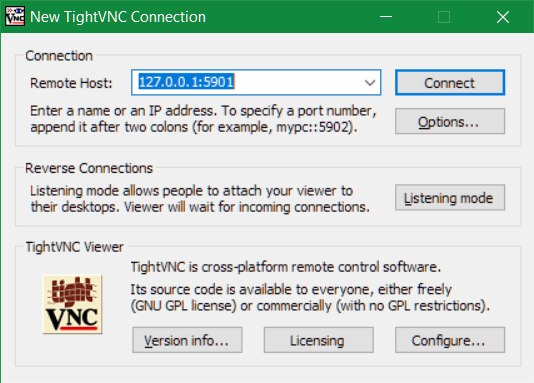Click the TightVNC title bar icon

(15, 16)
